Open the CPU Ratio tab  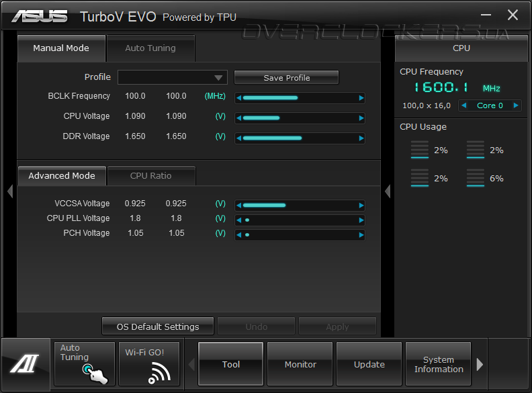point(151,176)
